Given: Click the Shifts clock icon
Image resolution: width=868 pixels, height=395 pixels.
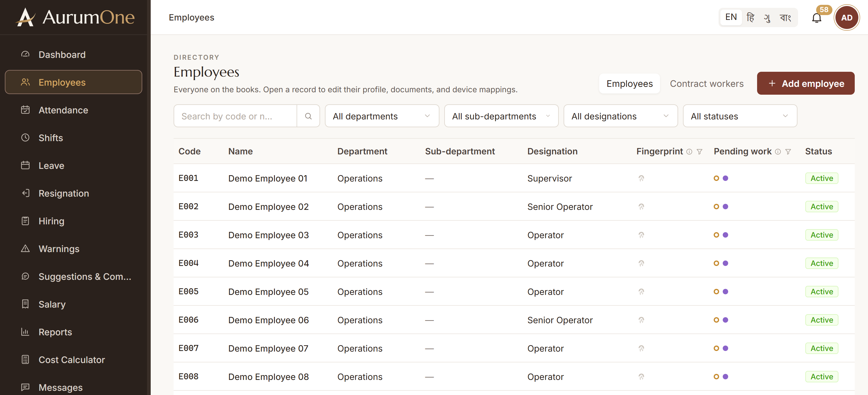Looking at the screenshot, I should click(25, 137).
